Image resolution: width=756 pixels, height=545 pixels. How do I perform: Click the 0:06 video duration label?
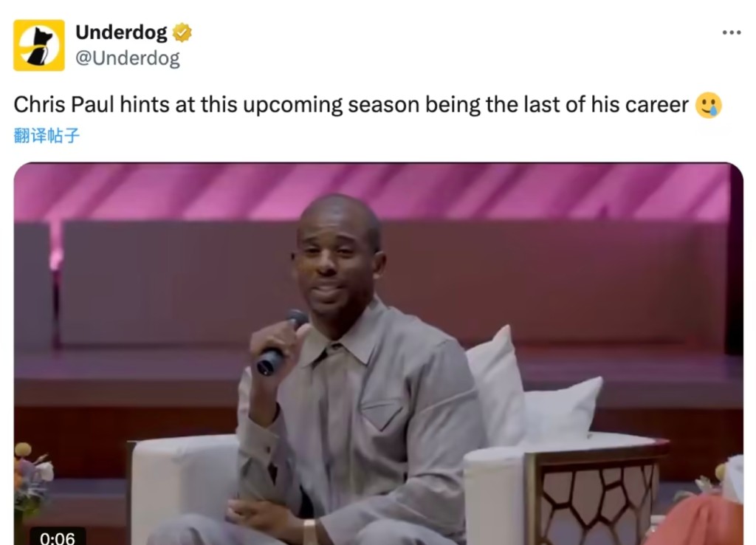tap(58, 538)
